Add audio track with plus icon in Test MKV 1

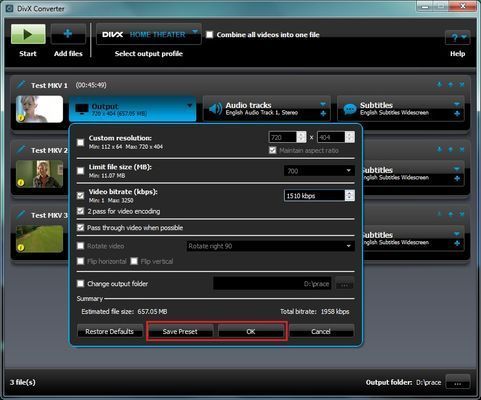pyautogui.click(x=323, y=114)
